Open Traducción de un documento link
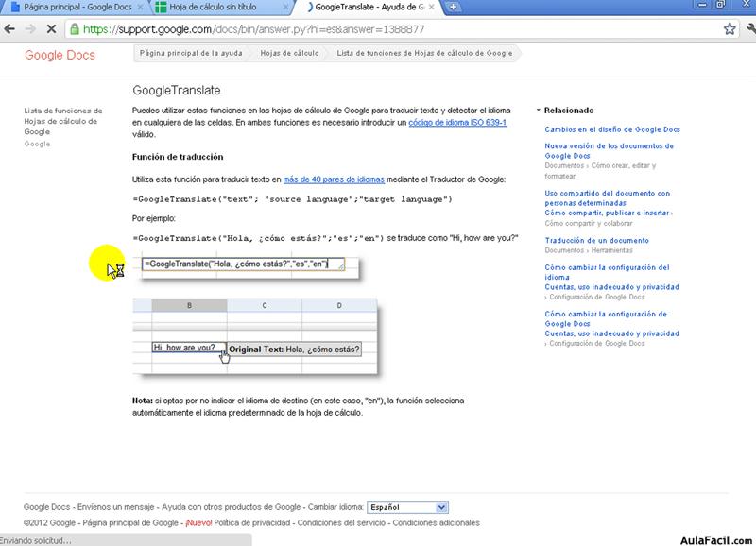This screenshot has height=546, width=756. 597,240
